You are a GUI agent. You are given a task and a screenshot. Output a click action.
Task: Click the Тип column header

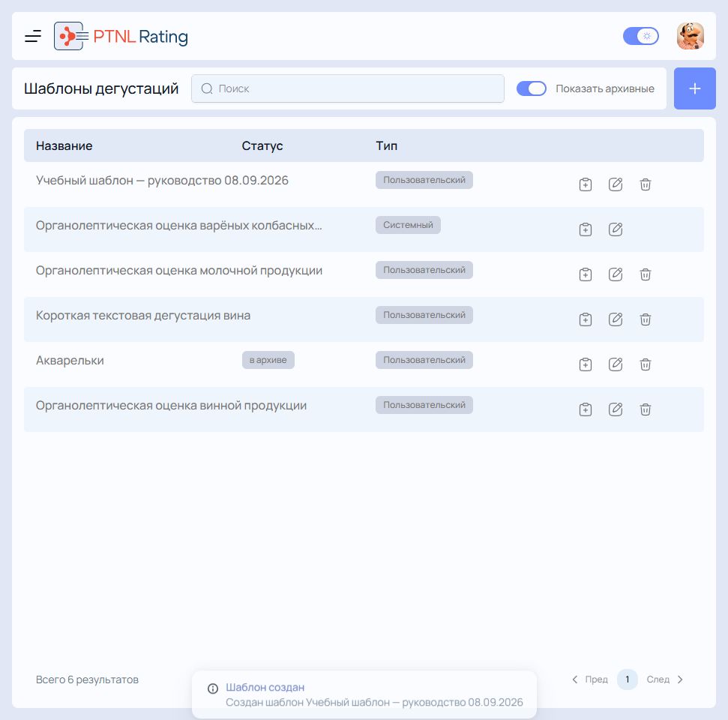click(x=386, y=145)
